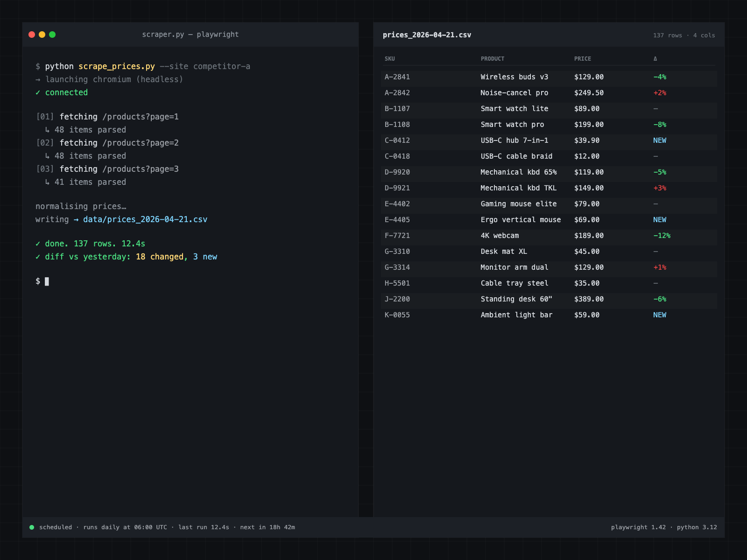747x560 pixels.
Task: Click the red close traffic light on terminal
Action: 31,34
